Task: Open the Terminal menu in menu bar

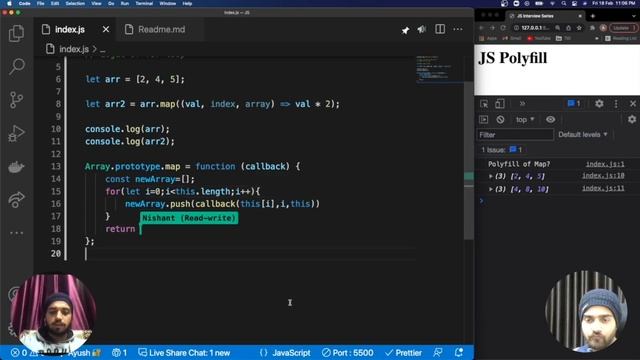Action: pyautogui.click(x=144, y=3)
